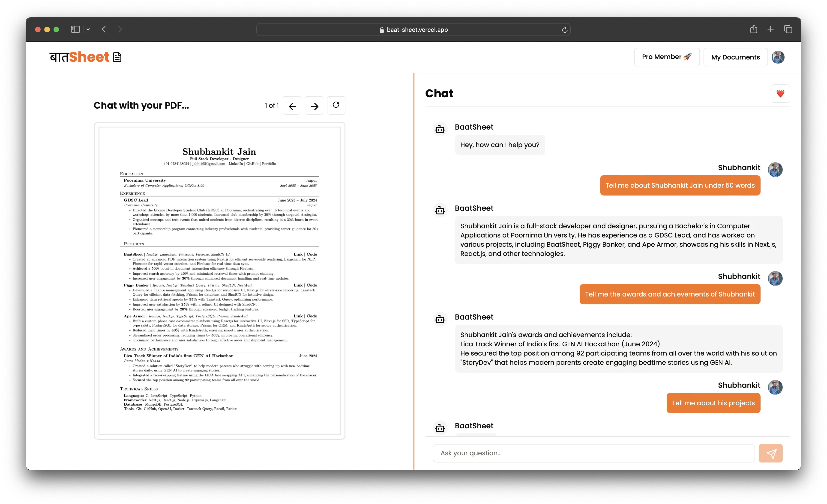Click the orange send message button
The height and width of the screenshot is (504, 827).
click(771, 453)
